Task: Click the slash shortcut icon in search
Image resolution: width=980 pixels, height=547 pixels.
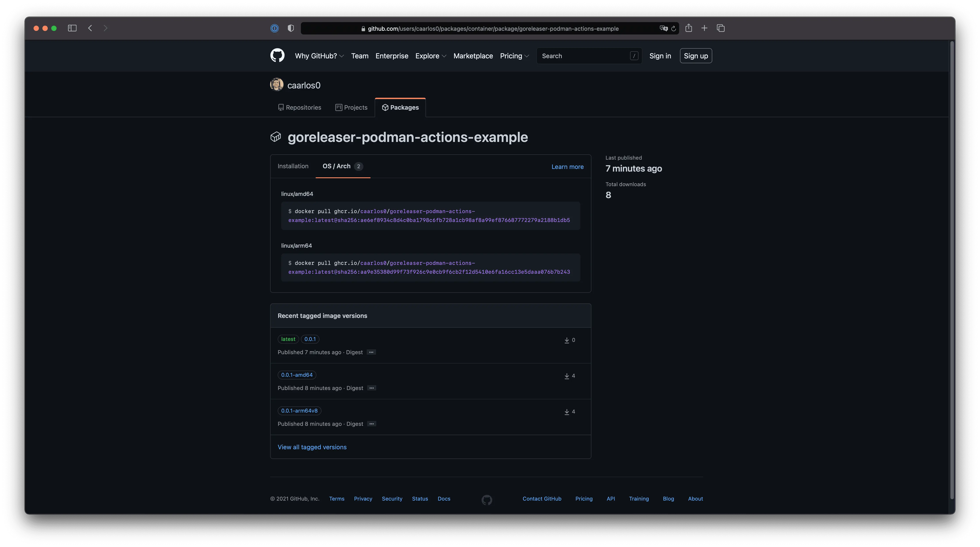Action: point(634,56)
